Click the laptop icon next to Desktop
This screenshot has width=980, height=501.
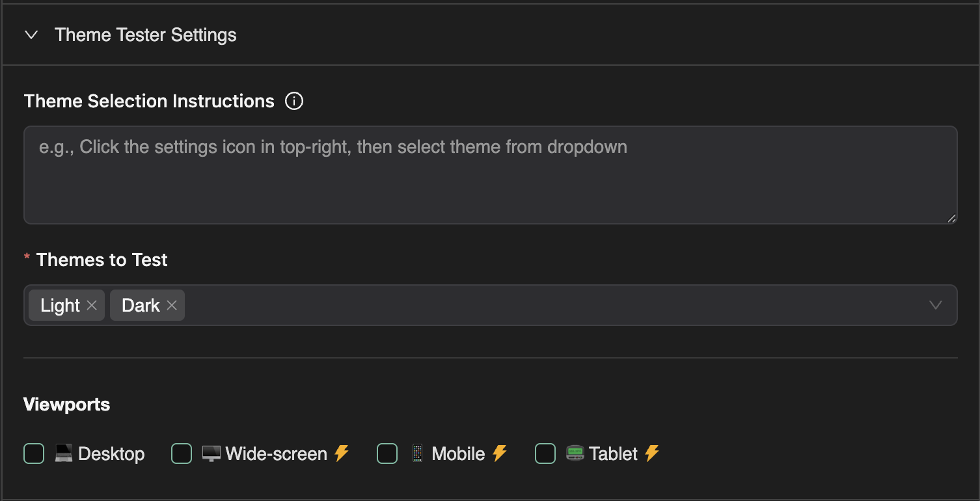pos(64,454)
